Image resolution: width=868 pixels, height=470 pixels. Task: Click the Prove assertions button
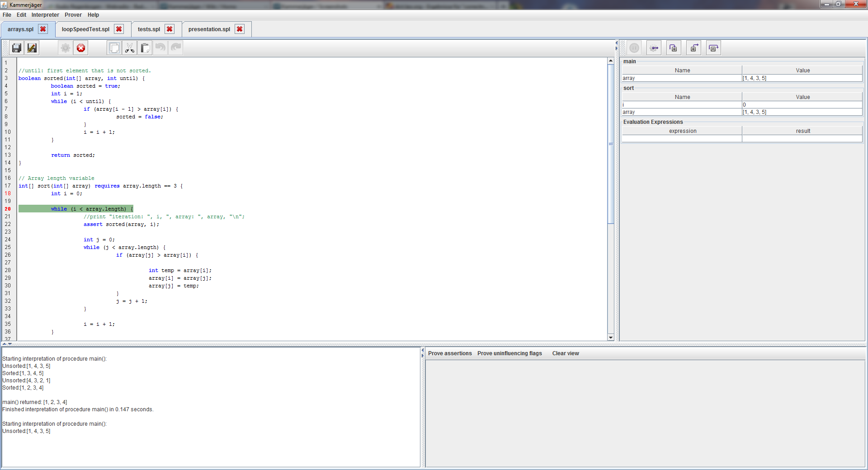449,353
